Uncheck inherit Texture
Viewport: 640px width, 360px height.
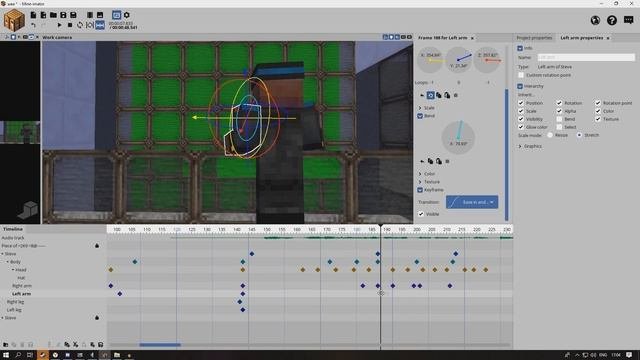[598, 119]
